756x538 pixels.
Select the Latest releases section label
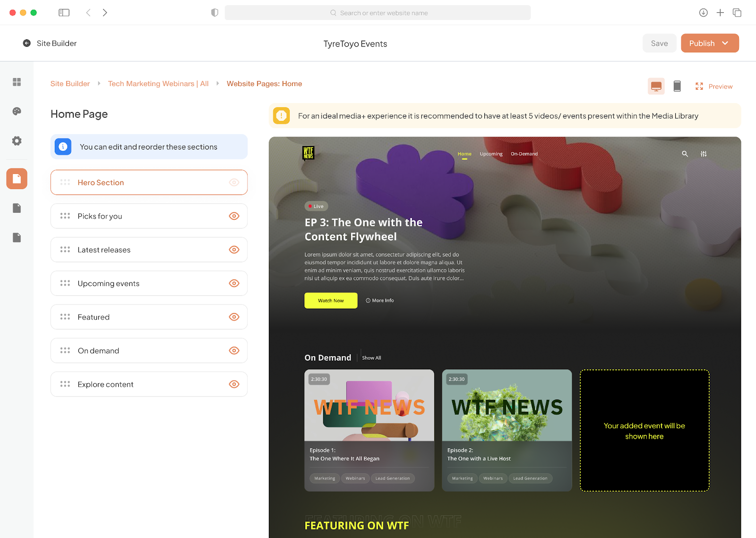coord(104,250)
